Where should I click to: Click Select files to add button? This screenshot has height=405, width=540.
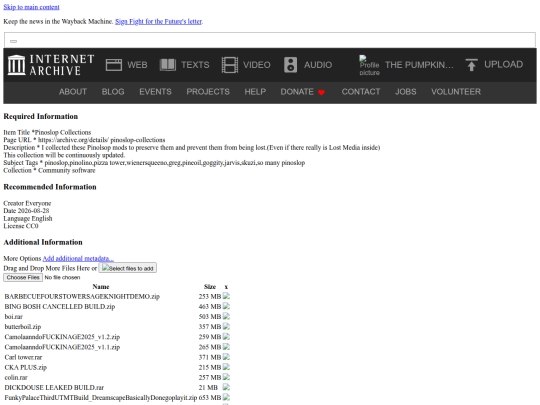[128, 268]
